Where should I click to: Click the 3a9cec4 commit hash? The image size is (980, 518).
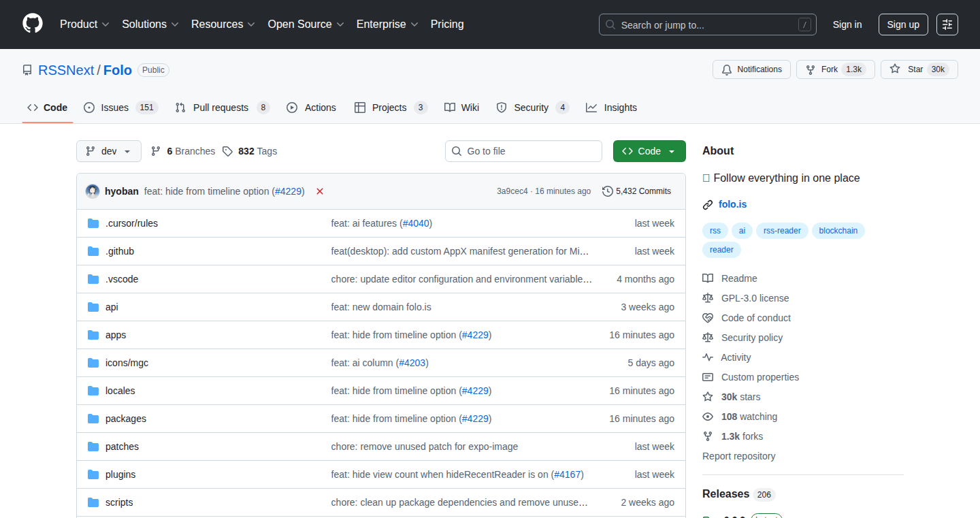[x=512, y=191]
